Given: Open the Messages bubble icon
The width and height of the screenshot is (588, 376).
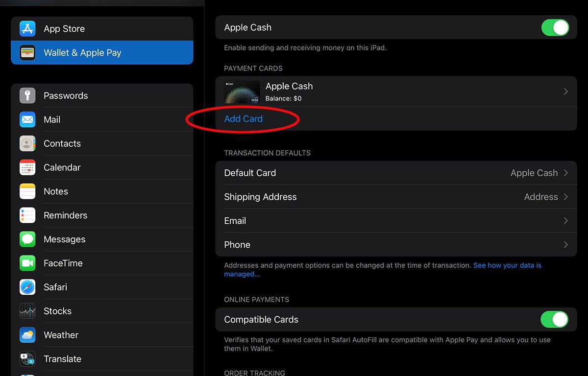Looking at the screenshot, I should click(x=27, y=239).
